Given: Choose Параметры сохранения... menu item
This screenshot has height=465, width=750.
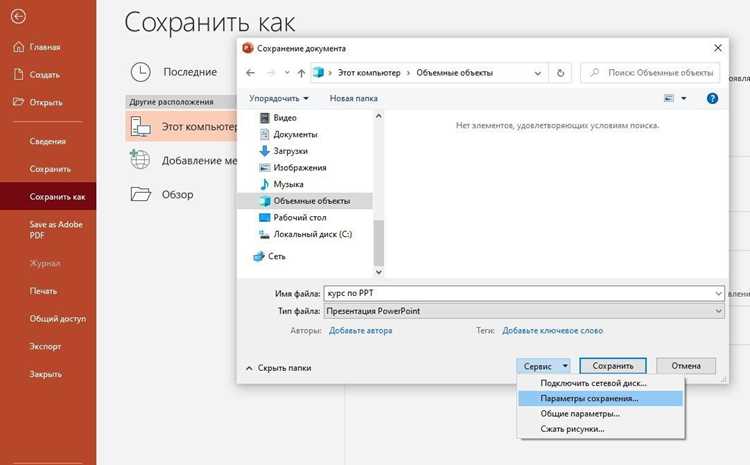Looking at the screenshot, I should pos(601,399).
